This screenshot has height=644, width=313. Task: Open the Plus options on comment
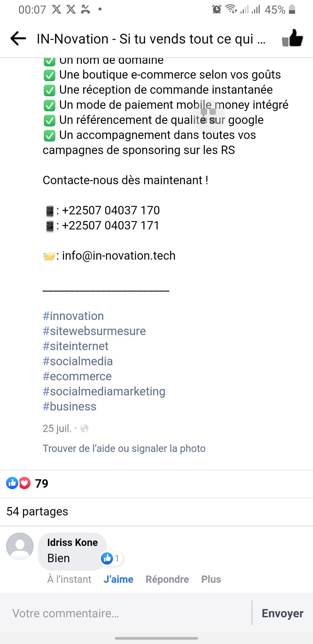(x=211, y=579)
